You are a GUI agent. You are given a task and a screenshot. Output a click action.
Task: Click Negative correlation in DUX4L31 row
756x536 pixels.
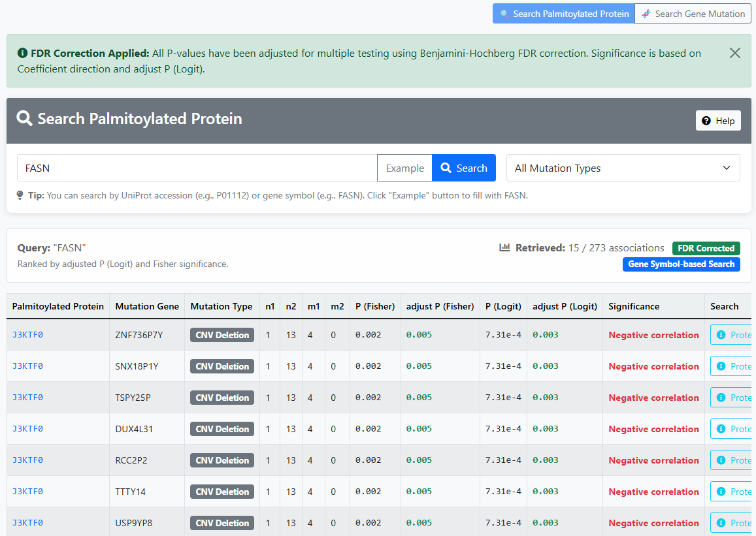653,429
